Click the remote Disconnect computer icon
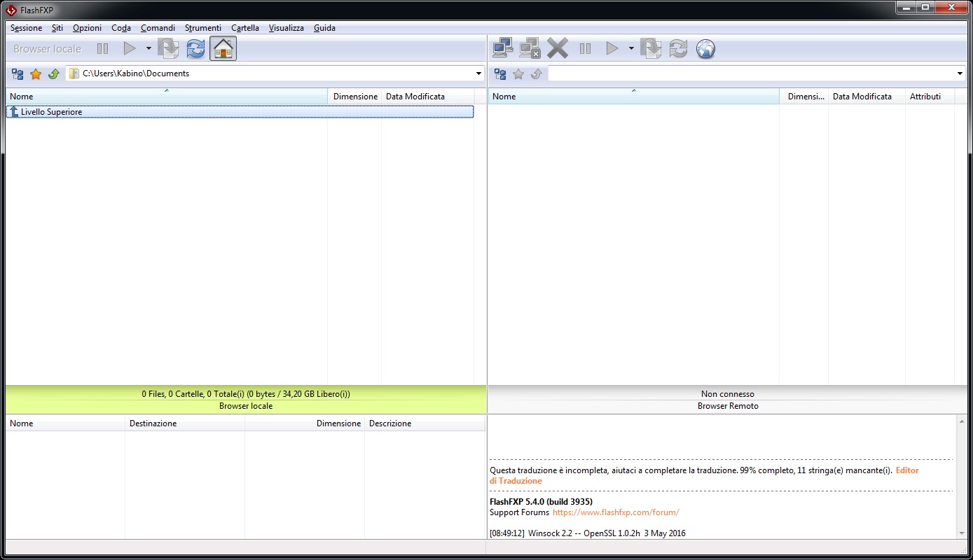 (530, 48)
